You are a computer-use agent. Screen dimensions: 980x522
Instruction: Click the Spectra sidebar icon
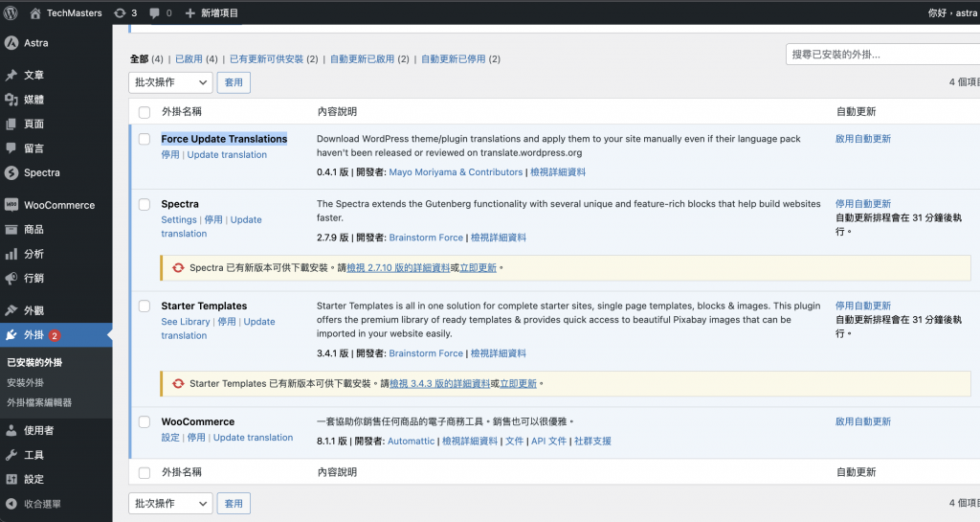[11, 172]
